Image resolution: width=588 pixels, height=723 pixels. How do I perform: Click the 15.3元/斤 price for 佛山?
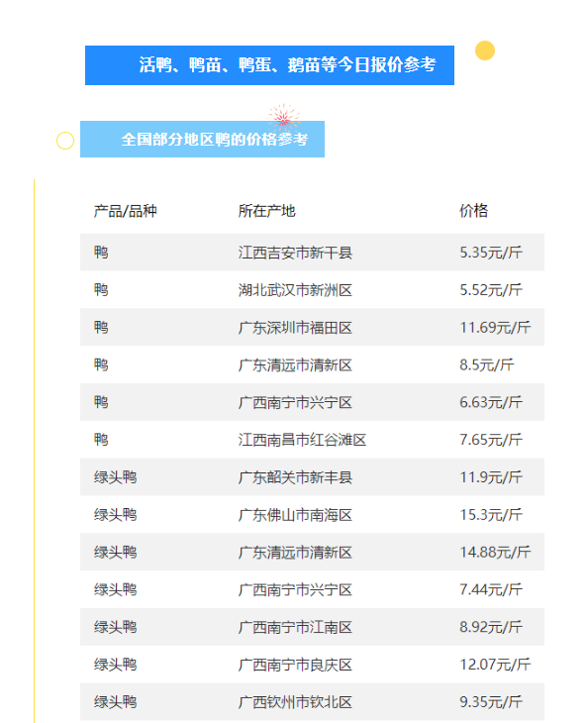pyautogui.click(x=491, y=515)
